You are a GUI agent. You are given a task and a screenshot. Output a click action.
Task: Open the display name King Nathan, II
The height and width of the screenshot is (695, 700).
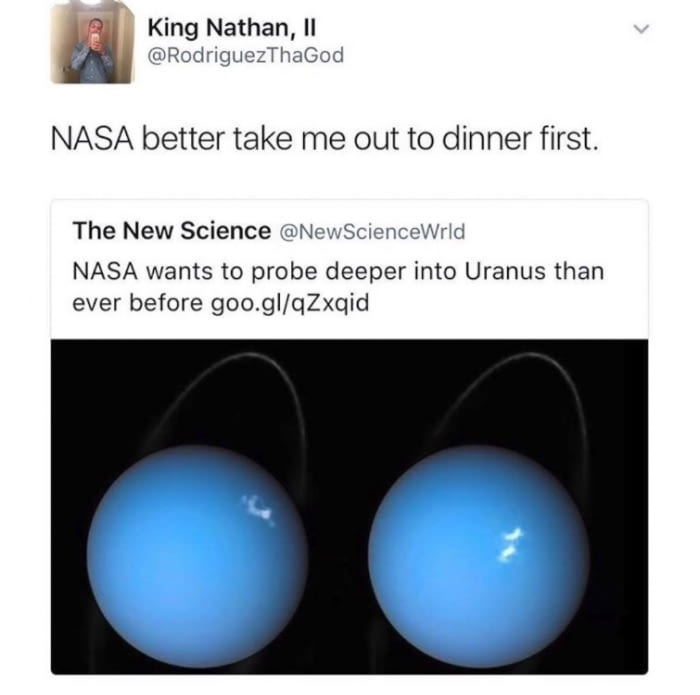232,28
